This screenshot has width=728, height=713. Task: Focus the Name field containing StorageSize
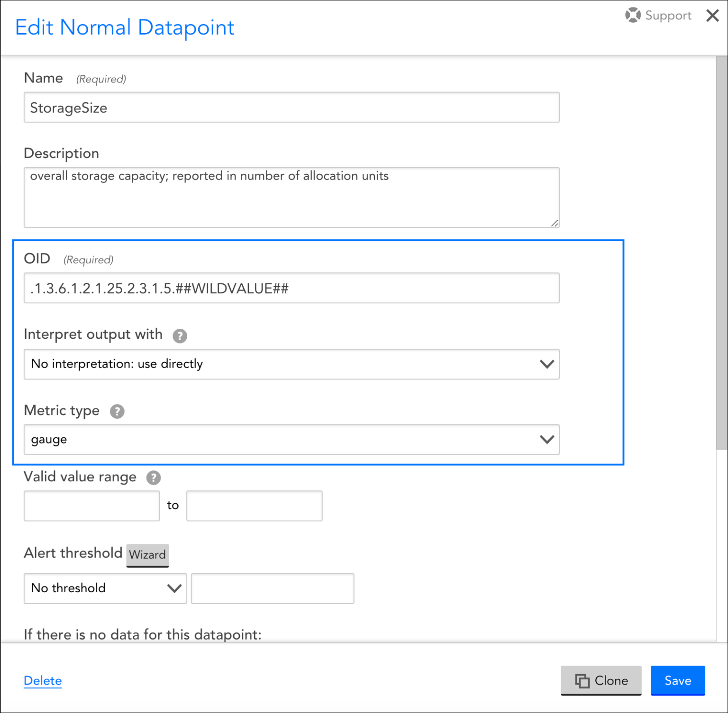tap(291, 108)
